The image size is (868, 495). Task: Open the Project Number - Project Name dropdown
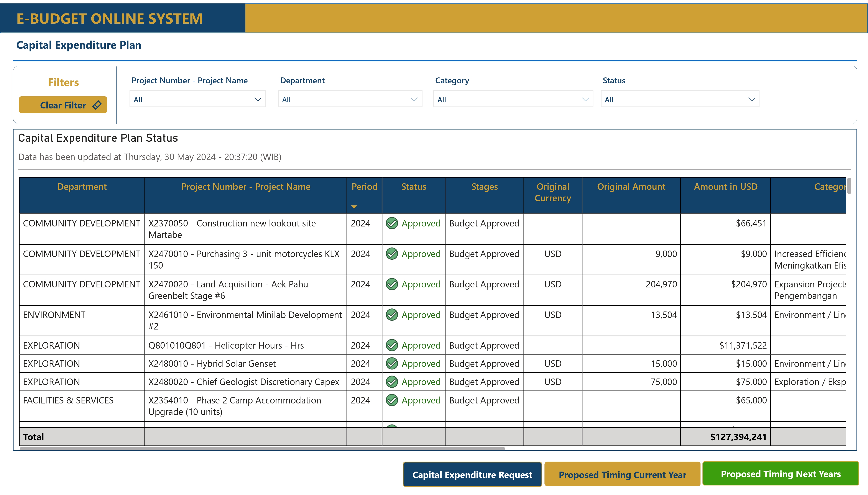(x=197, y=99)
